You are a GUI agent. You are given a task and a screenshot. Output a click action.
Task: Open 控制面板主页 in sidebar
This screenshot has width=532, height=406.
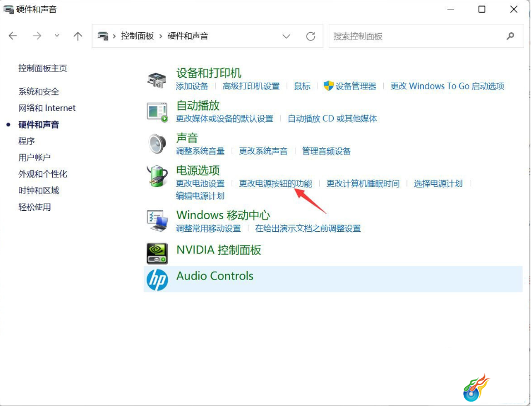pyautogui.click(x=43, y=68)
